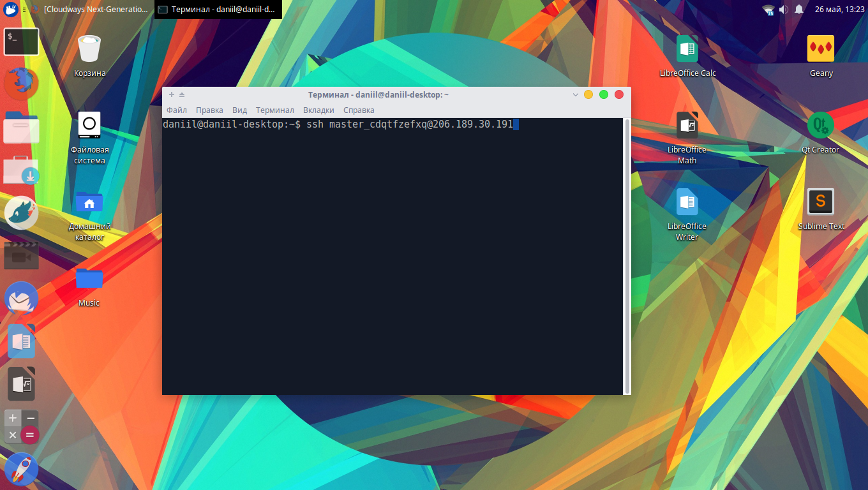This screenshot has width=868, height=490.
Task: Open Thunderbird mail from the dock
Action: point(21,299)
